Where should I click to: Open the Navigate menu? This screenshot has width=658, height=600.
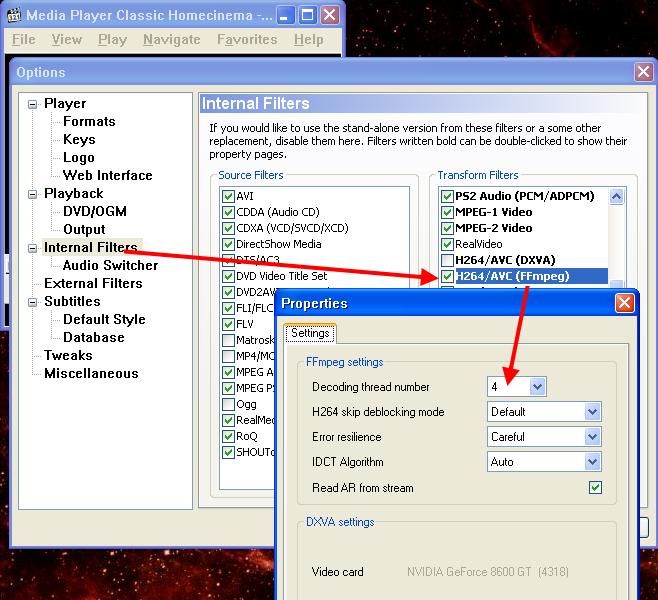point(172,39)
